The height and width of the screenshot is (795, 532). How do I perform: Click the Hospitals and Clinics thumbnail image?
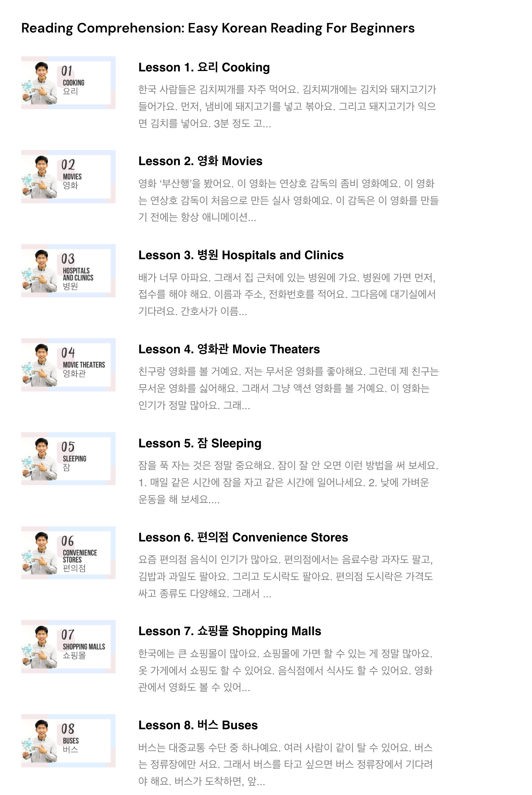68,271
